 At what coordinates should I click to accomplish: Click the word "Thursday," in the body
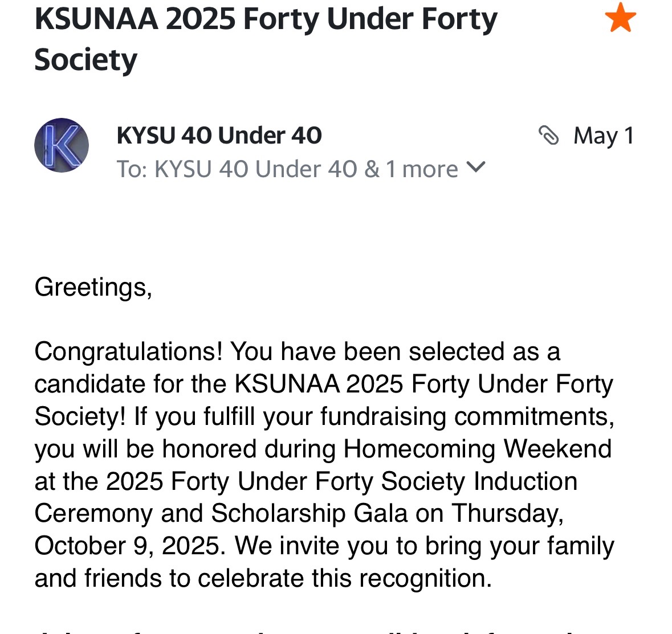(x=507, y=513)
